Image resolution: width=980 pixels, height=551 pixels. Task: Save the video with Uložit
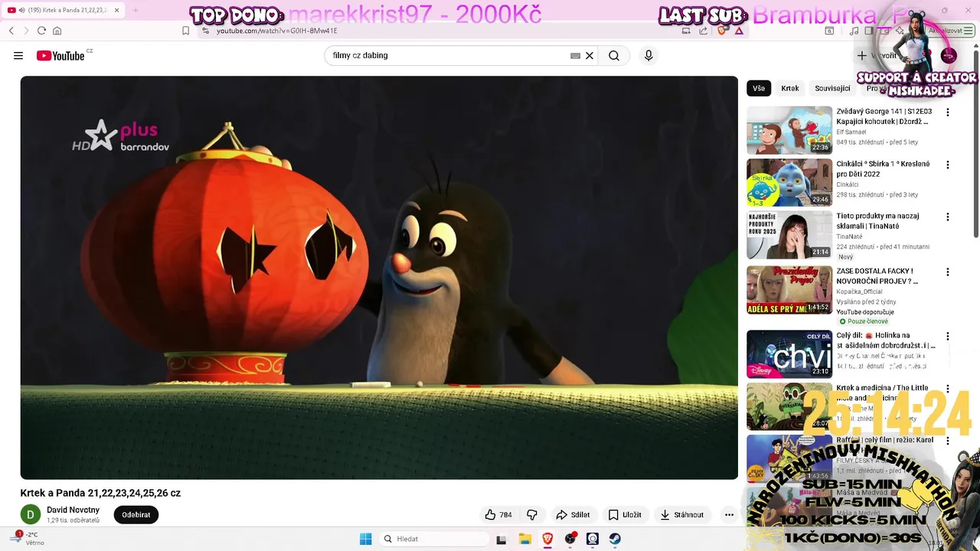[625, 515]
